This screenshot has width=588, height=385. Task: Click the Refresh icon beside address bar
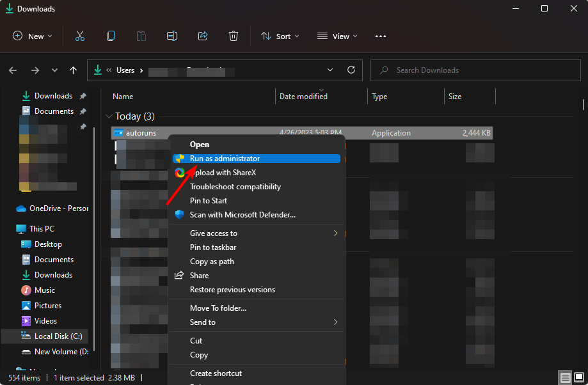[351, 70]
